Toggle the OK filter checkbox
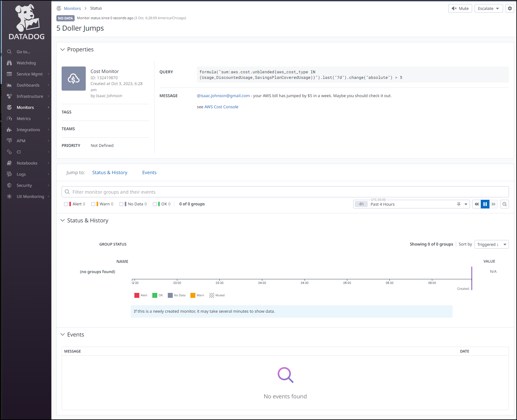 click(x=155, y=204)
